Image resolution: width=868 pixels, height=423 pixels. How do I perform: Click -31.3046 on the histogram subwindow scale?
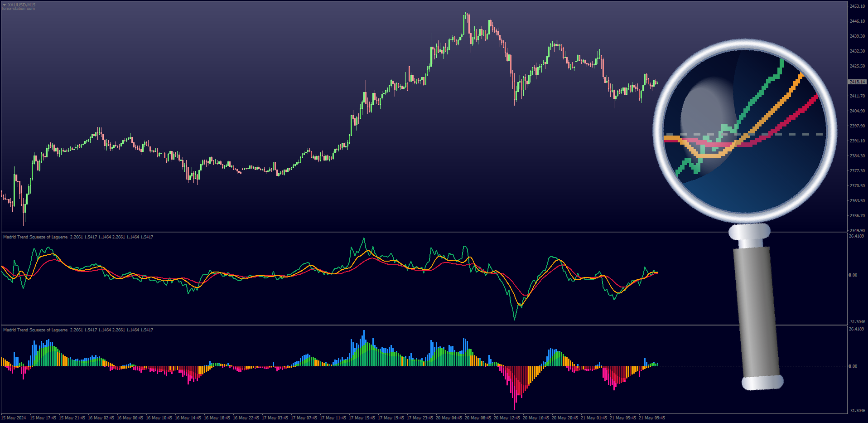(x=857, y=411)
